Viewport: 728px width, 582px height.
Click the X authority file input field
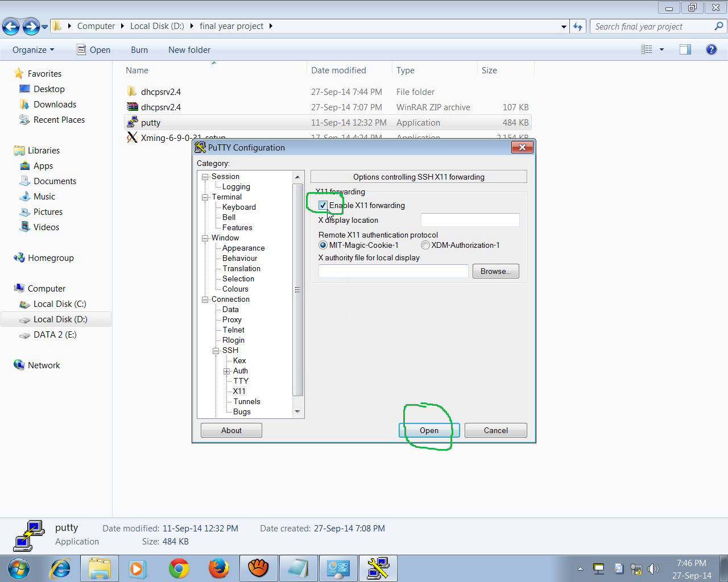pyautogui.click(x=393, y=271)
